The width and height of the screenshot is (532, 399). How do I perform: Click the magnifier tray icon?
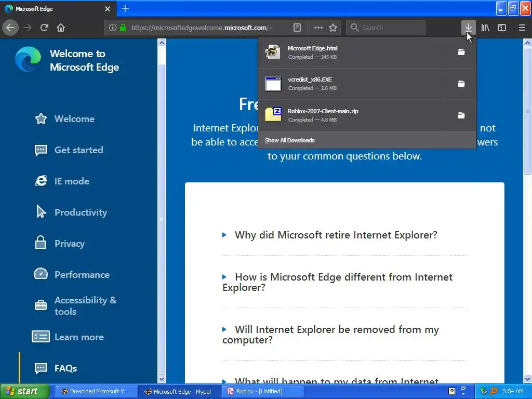pyautogui.click(x=494, y=391)
